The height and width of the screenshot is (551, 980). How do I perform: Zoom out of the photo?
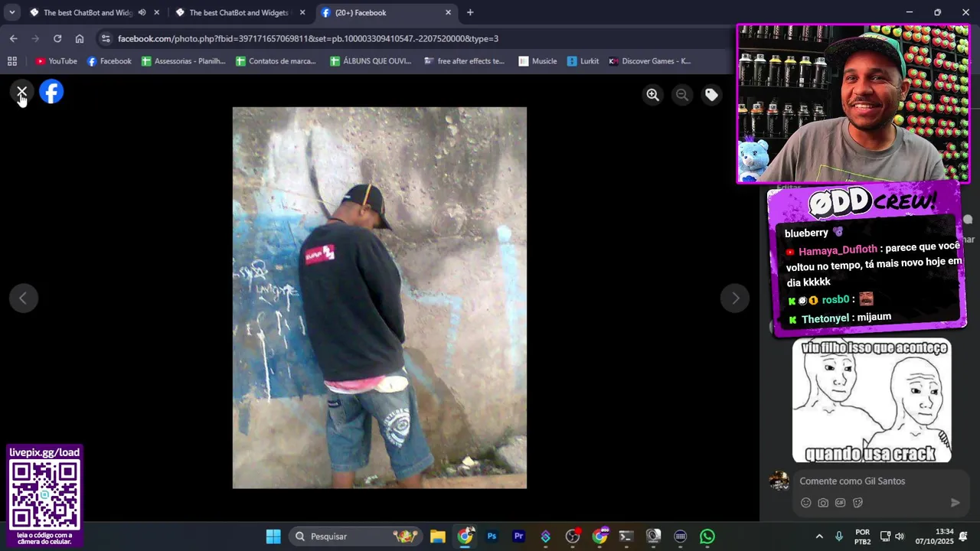[x=681, y=95]
